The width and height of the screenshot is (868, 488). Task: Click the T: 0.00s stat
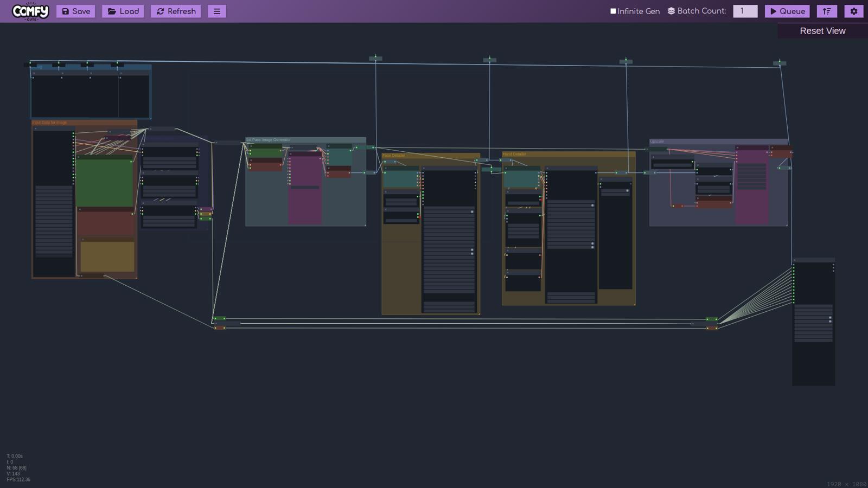click(x=15, y=457)
